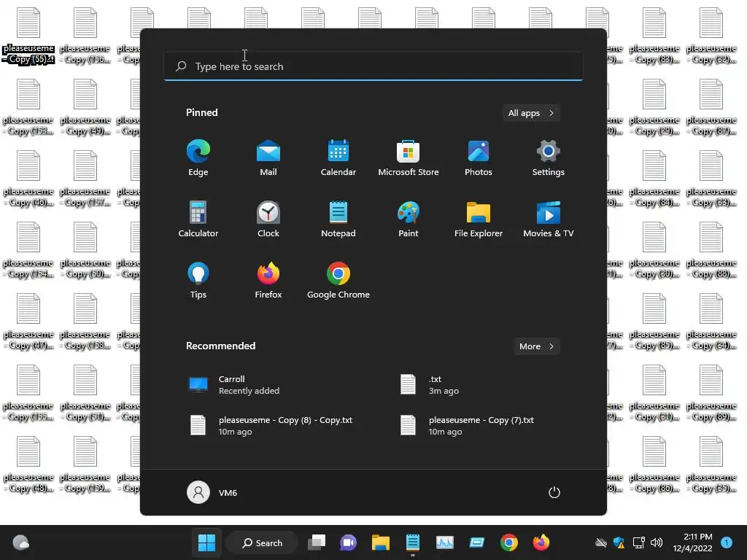The height and width of the screenshot is (560, 747).
Task: Select desktop file pleaseuseme - Copy (88)
Action: click(711, 251)
